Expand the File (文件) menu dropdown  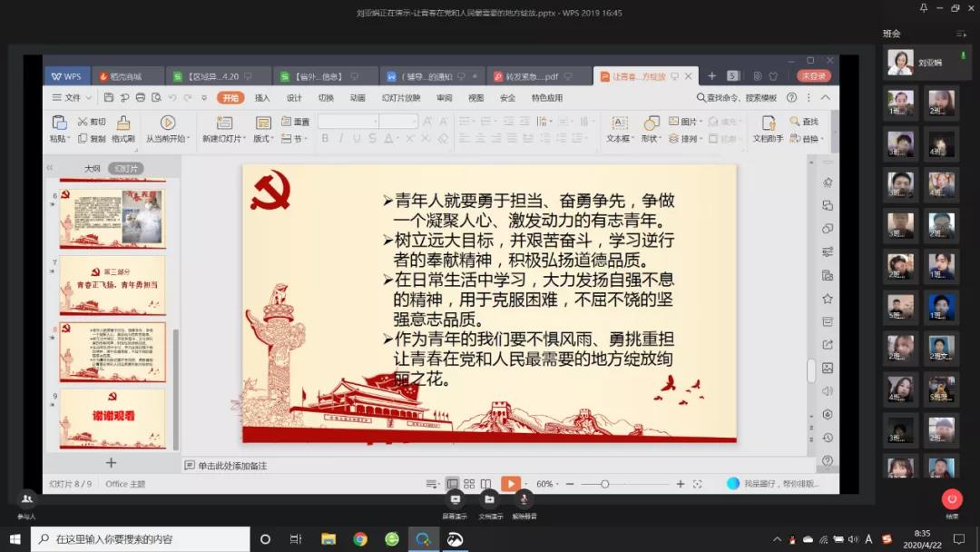coord(72,98)
